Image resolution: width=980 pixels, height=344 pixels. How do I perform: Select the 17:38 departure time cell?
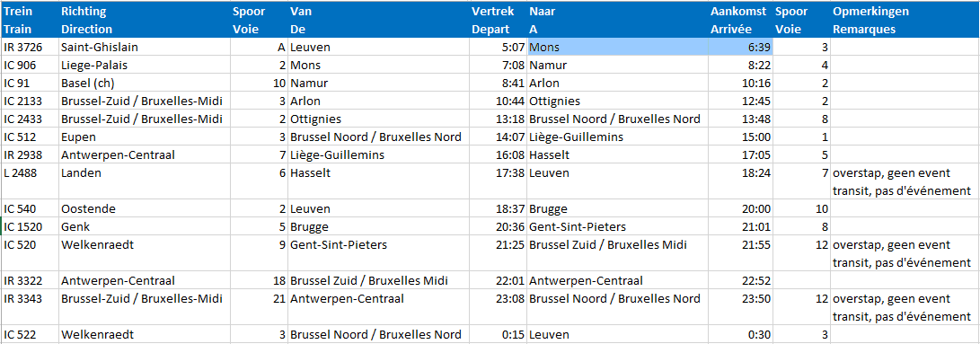pos(498,182)
